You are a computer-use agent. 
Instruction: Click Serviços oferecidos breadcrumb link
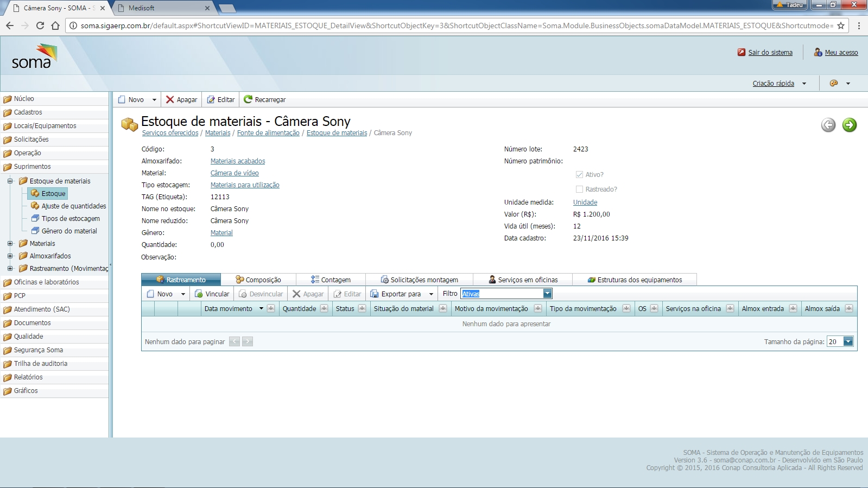pos(170,133)
